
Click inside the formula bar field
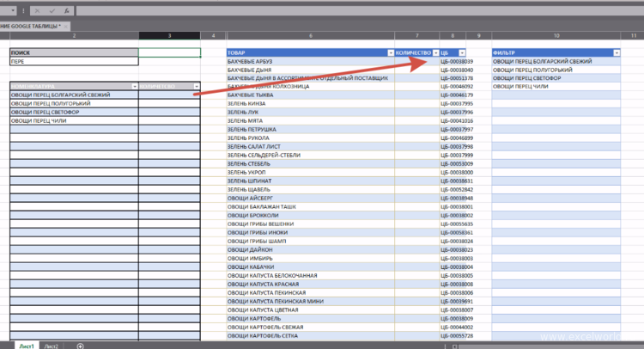pyautogui.click(x=360, y=10)
